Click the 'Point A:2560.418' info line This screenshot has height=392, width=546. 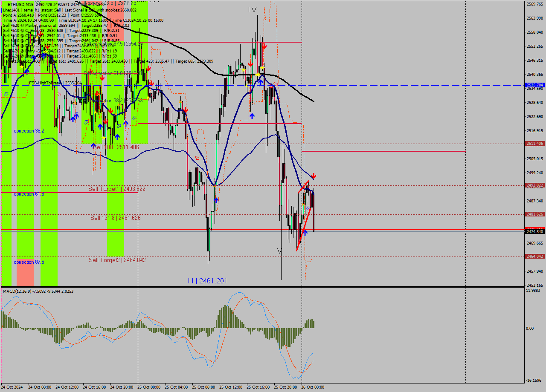point(51,15)
